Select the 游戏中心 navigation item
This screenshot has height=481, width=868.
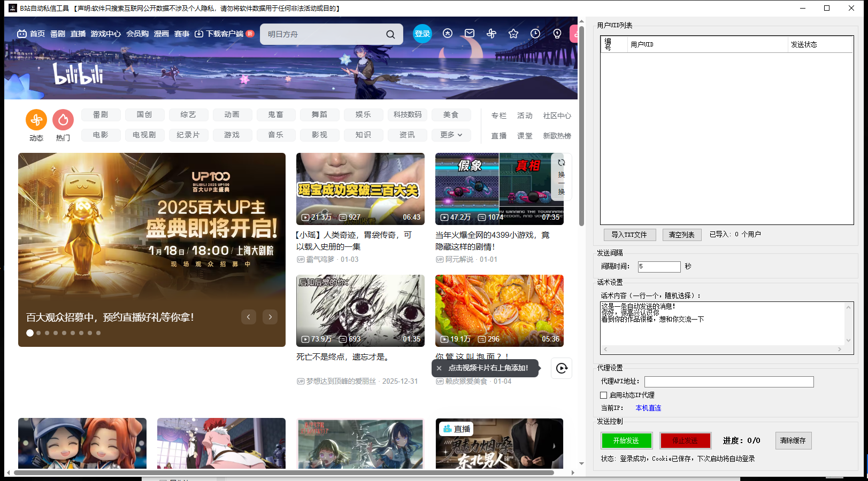coord(105,34)
